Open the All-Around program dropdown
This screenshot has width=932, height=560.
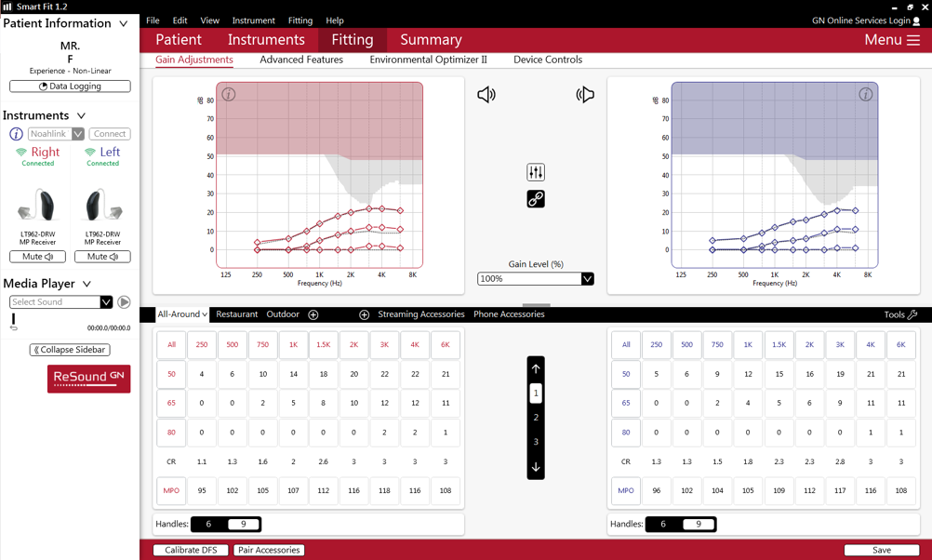point(182,314)
